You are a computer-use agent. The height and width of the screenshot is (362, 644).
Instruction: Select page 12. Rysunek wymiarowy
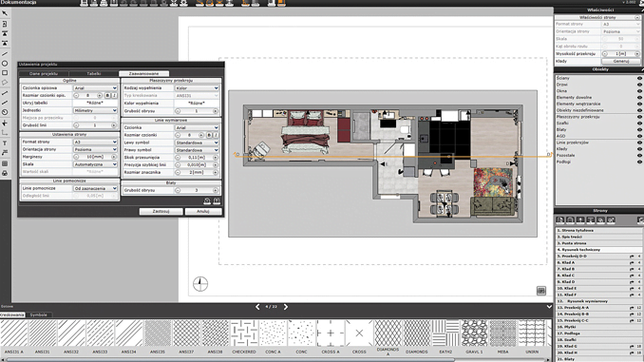[x=598, y=301]
